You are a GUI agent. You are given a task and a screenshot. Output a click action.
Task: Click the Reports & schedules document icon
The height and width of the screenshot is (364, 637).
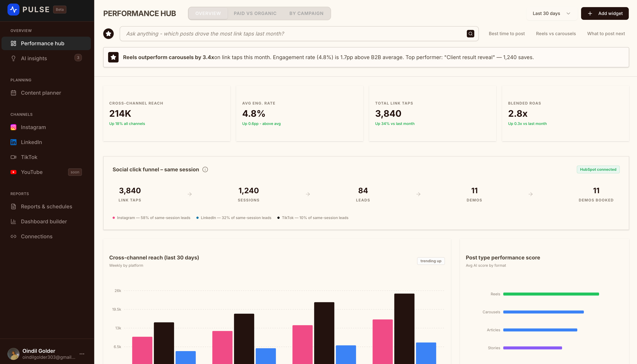coord(13,207)
